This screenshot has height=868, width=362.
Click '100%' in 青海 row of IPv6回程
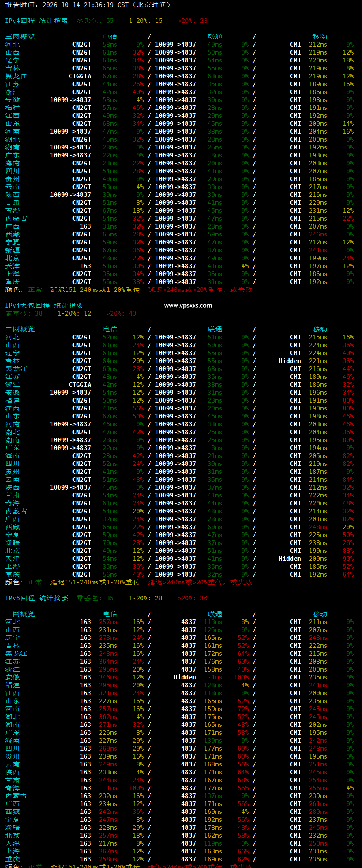[137, 788]
